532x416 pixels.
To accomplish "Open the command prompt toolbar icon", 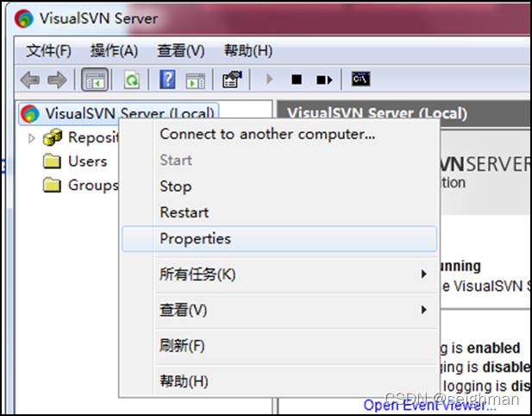I will (360, 80).
